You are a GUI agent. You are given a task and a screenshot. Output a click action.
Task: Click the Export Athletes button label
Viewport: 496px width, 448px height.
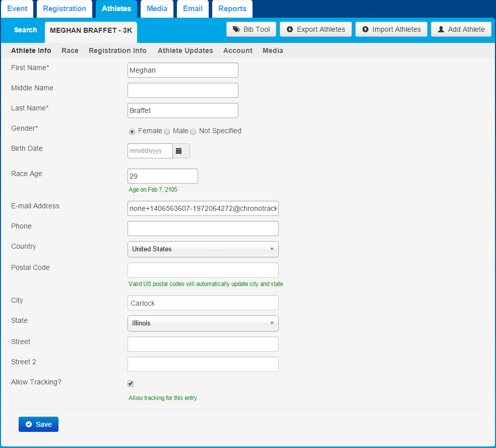pos(321,29)
